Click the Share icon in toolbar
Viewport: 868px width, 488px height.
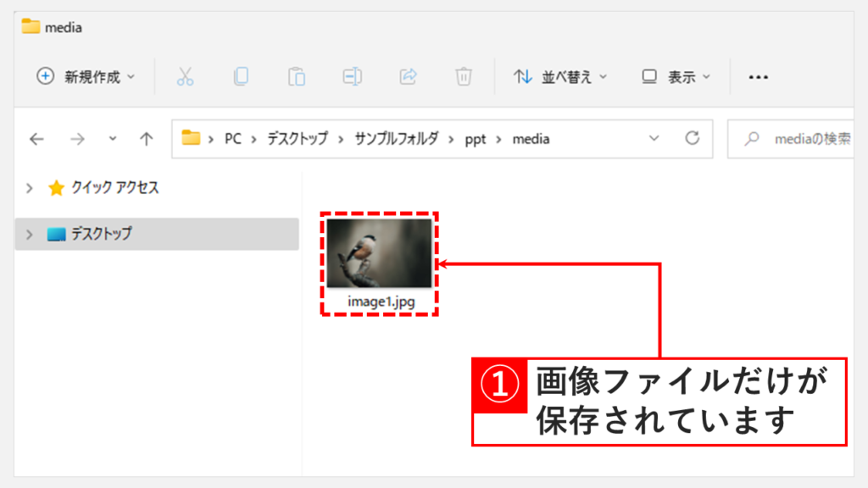click(x=408, y=77)
